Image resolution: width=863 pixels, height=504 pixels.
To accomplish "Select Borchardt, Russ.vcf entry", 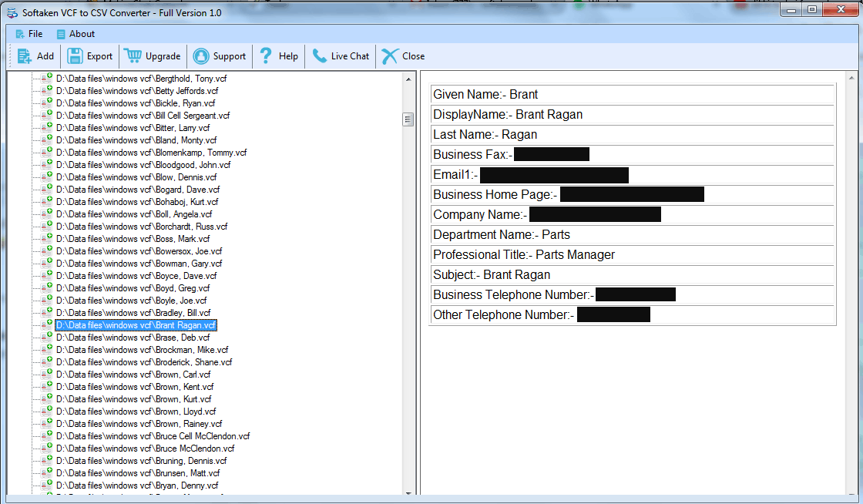I will (x=142, y=226).
